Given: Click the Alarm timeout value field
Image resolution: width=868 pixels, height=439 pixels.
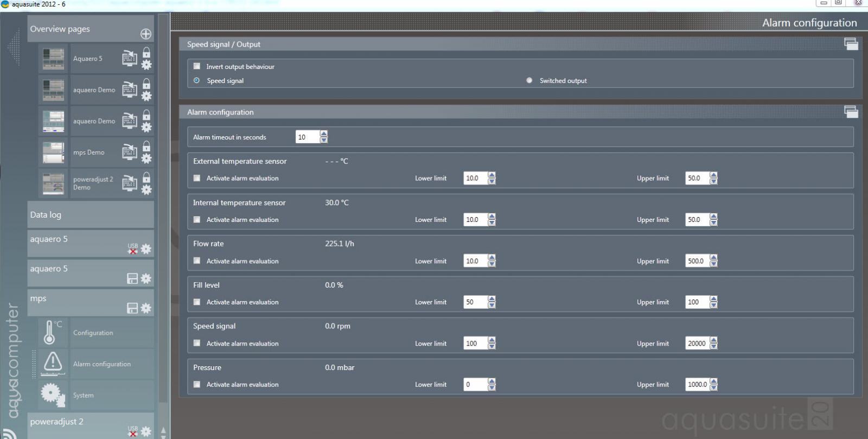Looking at the screenshot, I should [308, 137].
